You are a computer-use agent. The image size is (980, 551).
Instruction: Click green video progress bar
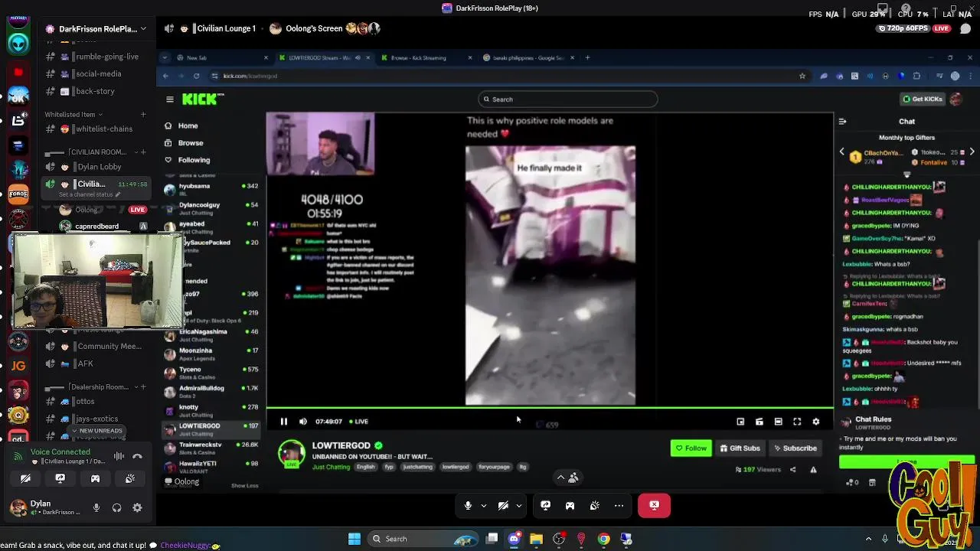pos(550,409)
